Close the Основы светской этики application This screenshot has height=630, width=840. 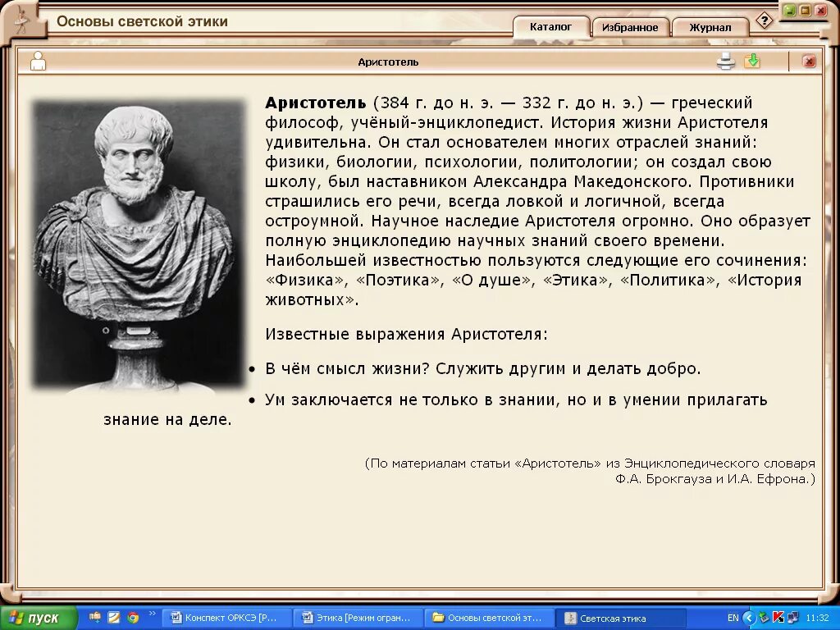point(820,10)
